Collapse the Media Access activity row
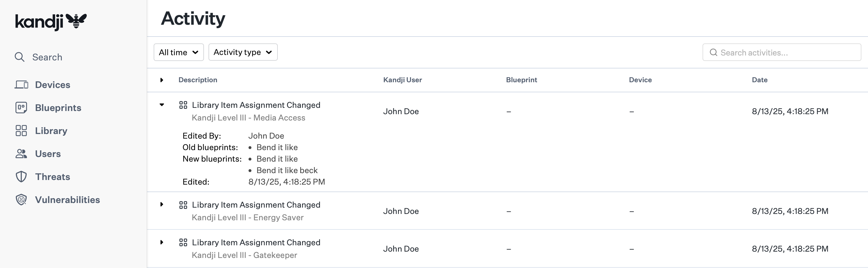Image resolution: width=868 pixels, height=268 pixels. pos(162,105)
